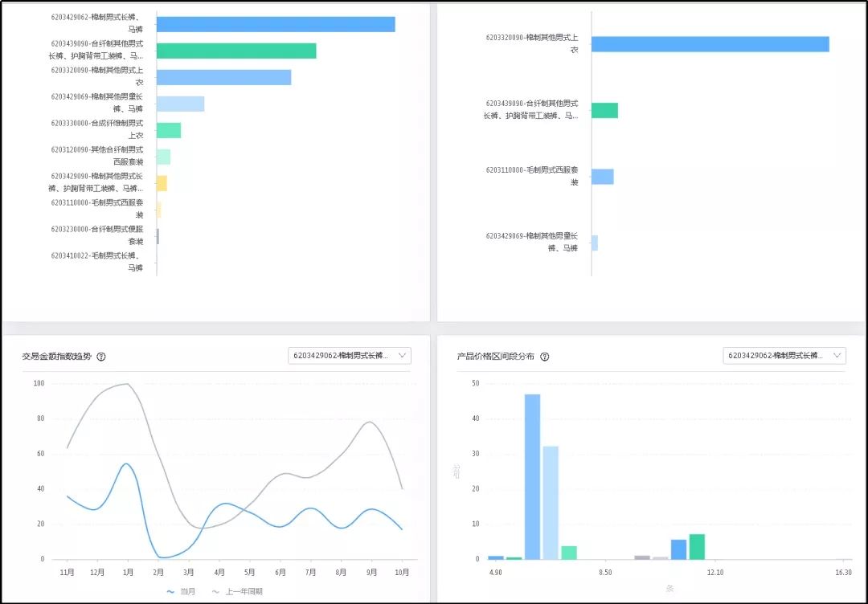This screenshot has width=868, height=604.
Task: Click the 产品价格区间分布 panel title
Action: pyautogui.click(x=496, y=357)
